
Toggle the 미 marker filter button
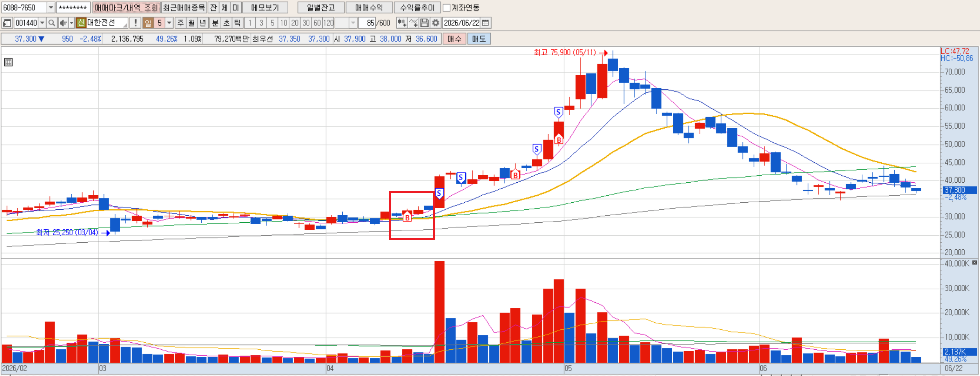pos(235,7)
